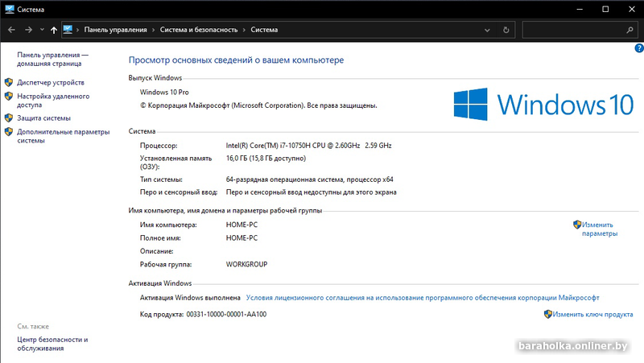
Task: Open Система и безопасность breadcrumb
Action: (x=199, y=30)
